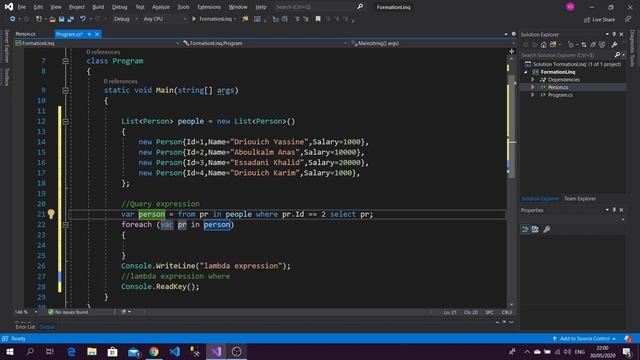Click the Categorized icon in Properties panel
This screenshot has height=360, width=640.
pos(525,229)
